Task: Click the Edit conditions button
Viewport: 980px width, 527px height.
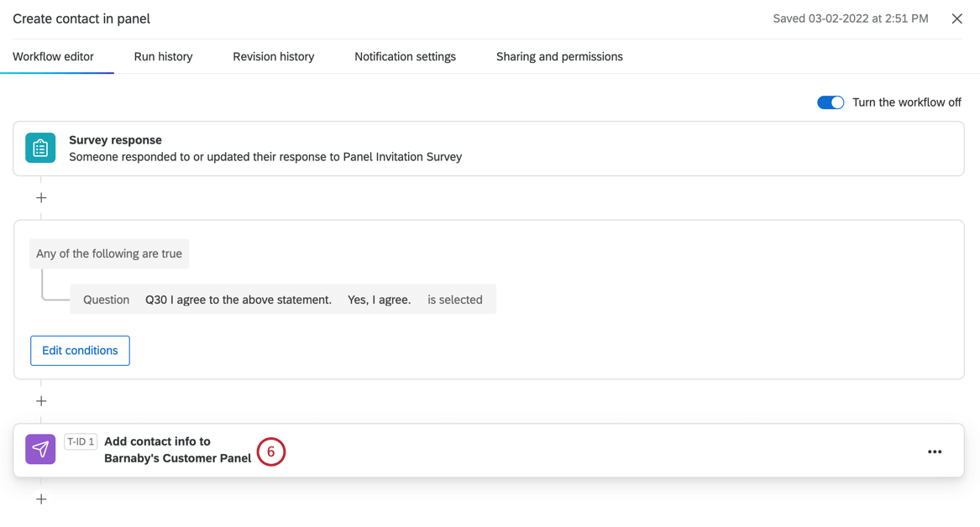Action: tap(80, 350)
